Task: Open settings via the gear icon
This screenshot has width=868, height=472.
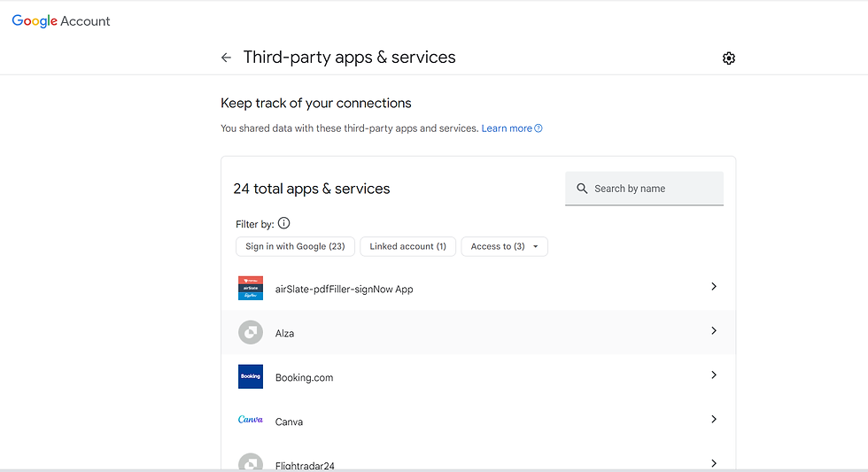Action: pos(728,58)
